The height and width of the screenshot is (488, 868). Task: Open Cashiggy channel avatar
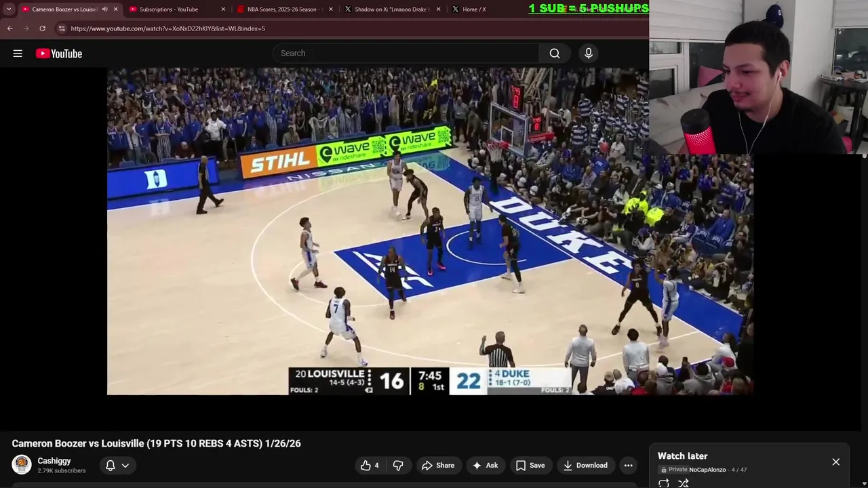coord(22,465)
